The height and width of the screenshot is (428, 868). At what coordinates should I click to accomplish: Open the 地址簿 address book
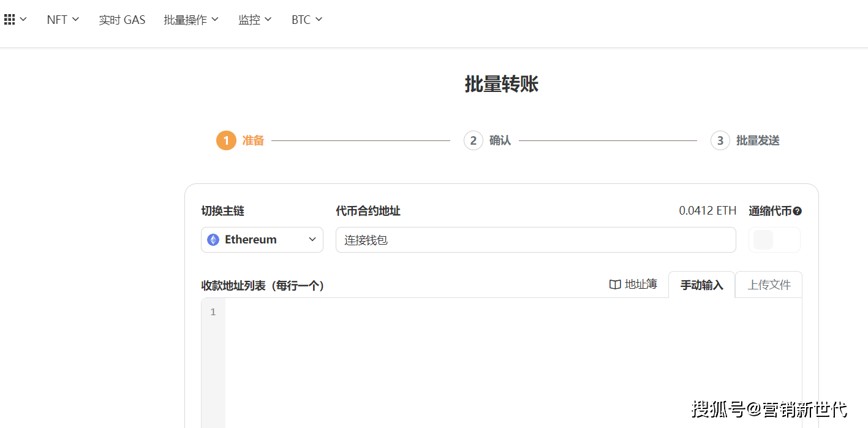click(x=633, y=285)
